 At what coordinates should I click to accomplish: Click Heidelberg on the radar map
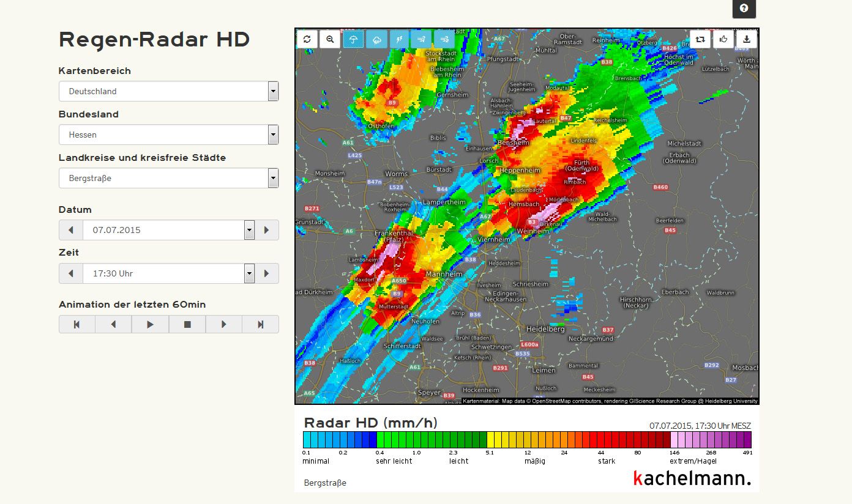[x=546, y=329]
